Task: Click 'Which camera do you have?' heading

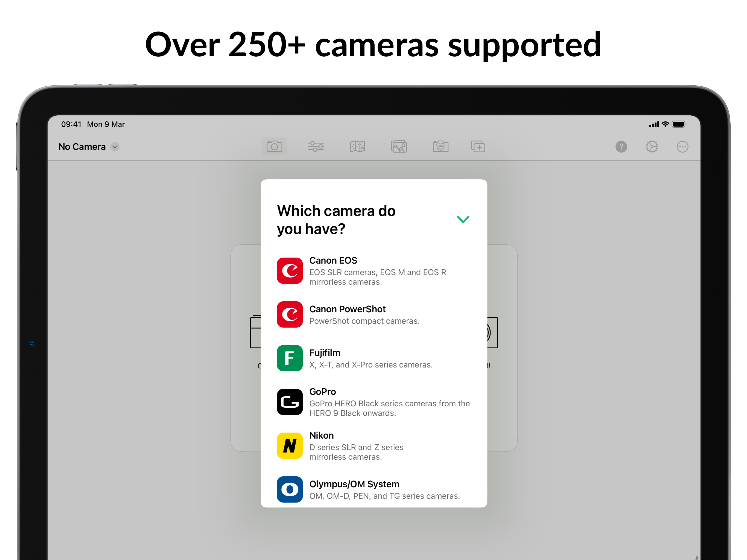Action: pos(336,220)
